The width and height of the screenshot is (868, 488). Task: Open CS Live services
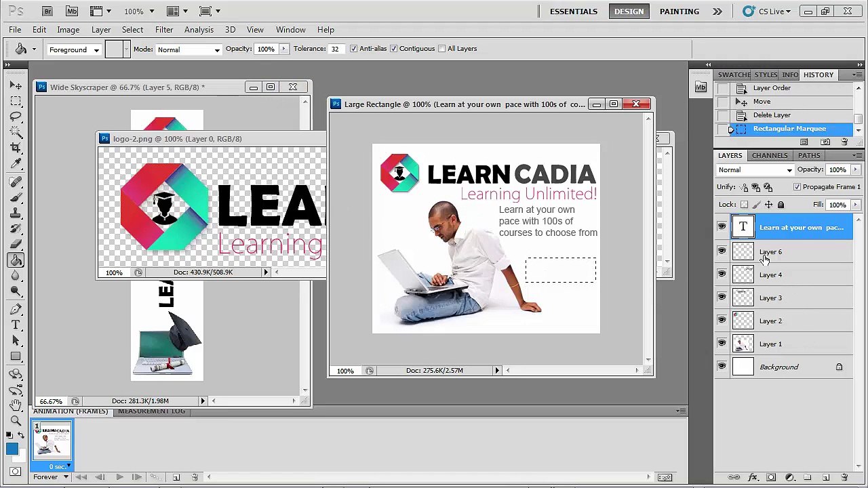(x=767, y=12)
